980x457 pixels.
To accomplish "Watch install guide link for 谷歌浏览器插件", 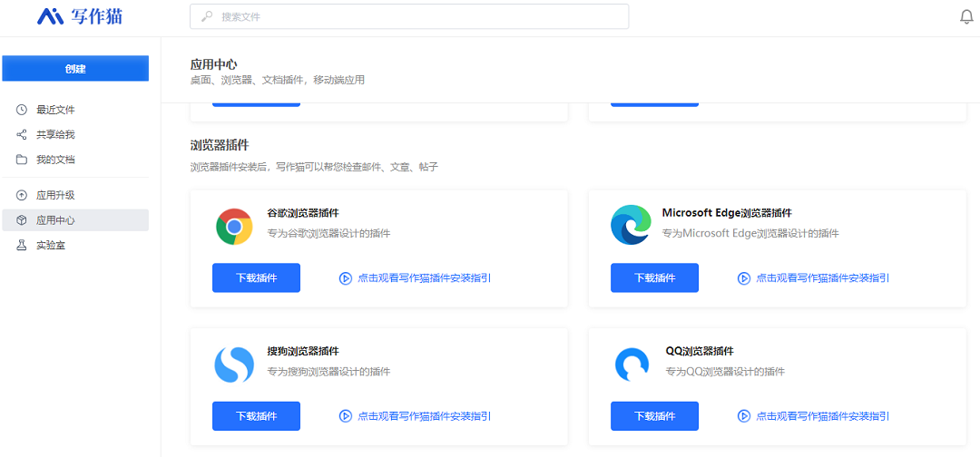I will 425,278.
